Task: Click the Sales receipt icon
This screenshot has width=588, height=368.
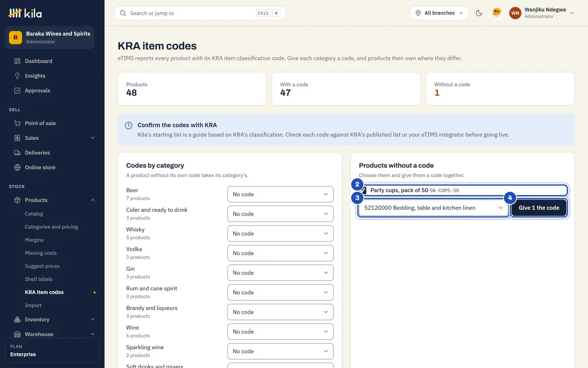Action: (x=17, y=138)
